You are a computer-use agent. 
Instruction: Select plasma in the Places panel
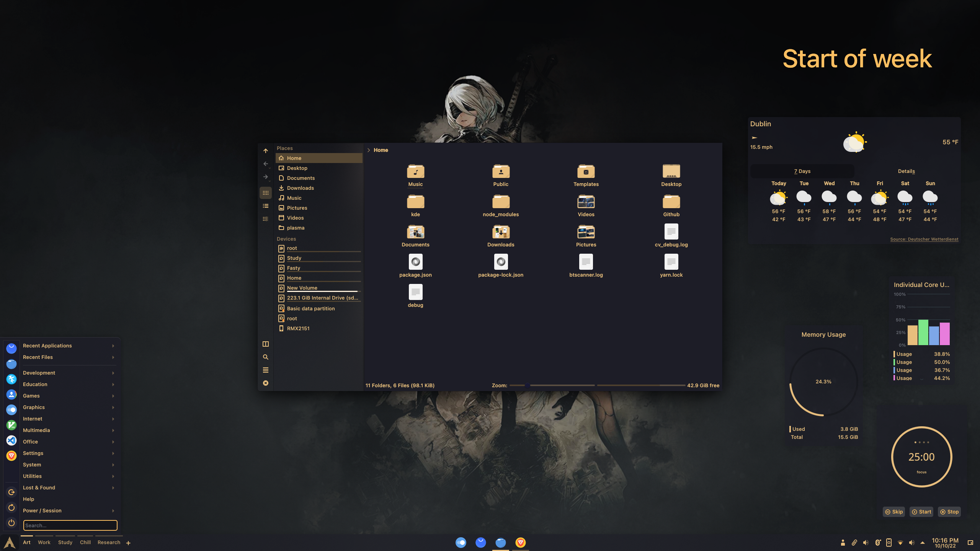319,228
